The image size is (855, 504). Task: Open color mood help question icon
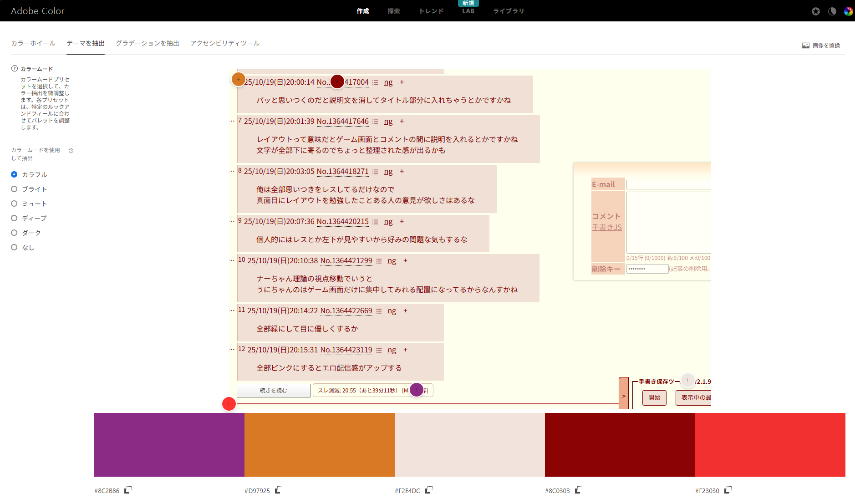pos(15,69)
